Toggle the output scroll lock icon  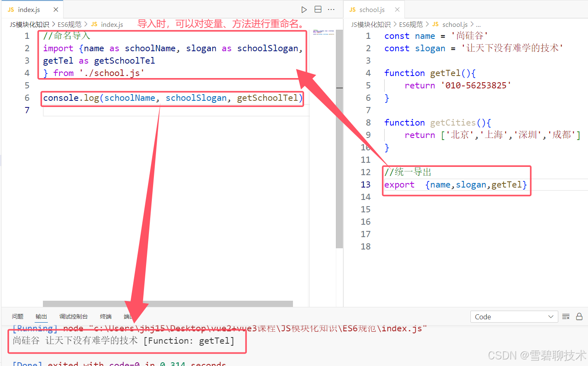pos(579,316)
